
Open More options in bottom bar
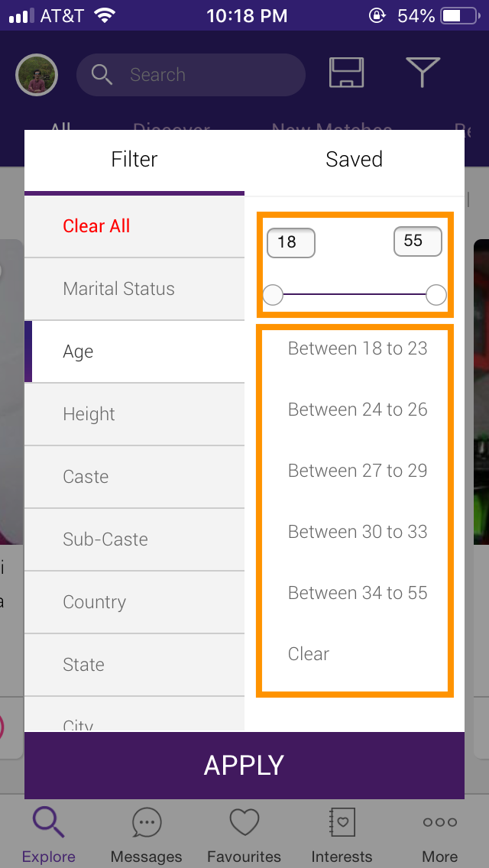coord(439,822)
